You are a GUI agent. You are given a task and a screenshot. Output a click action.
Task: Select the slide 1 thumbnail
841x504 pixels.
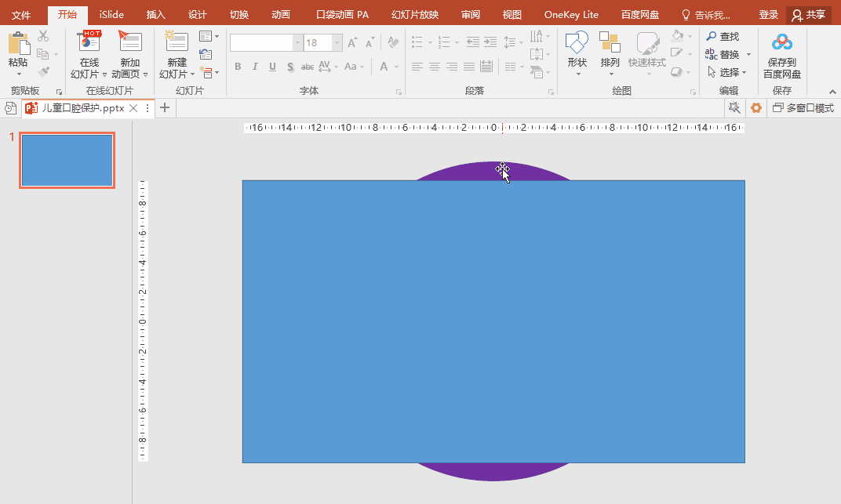point(67,160)
